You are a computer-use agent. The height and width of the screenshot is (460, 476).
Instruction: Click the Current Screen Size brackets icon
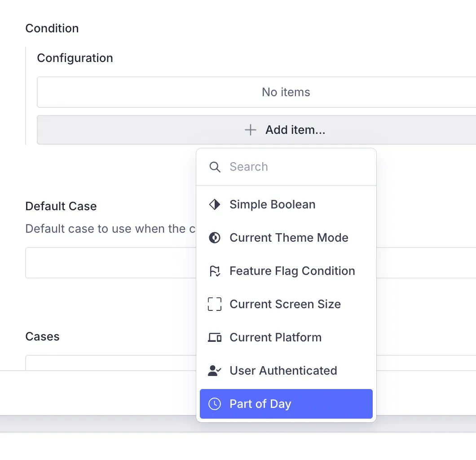tap(215, 304)
